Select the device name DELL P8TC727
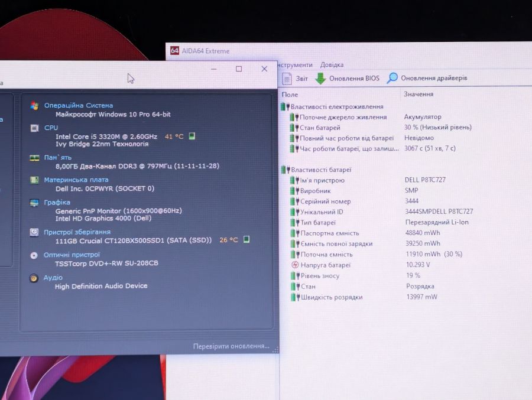This screenshot has height=400, width=532. 425,180
